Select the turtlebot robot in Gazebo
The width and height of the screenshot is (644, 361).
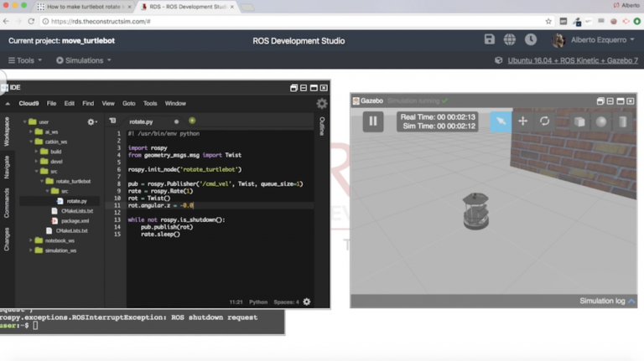point(475,211)
